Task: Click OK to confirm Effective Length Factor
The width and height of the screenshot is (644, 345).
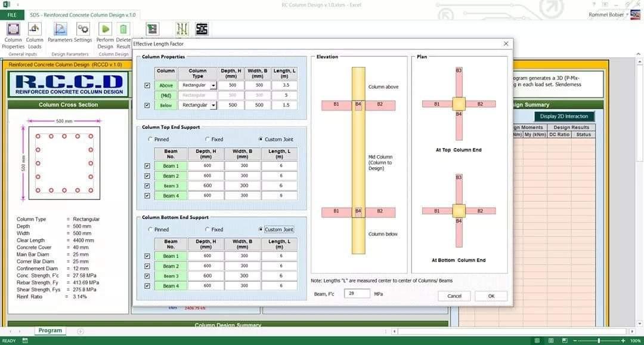Action: pos(491,295)
